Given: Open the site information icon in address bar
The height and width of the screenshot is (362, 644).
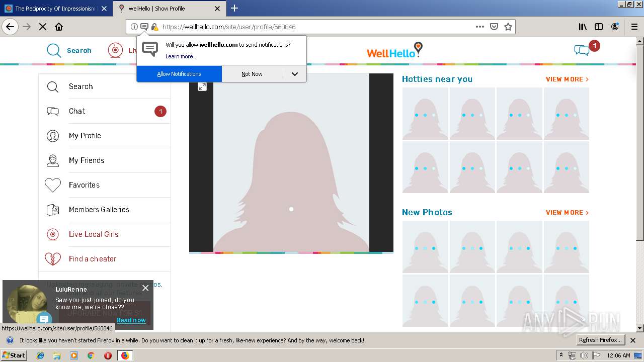Looking at the screenshot, I should [134, 27].
